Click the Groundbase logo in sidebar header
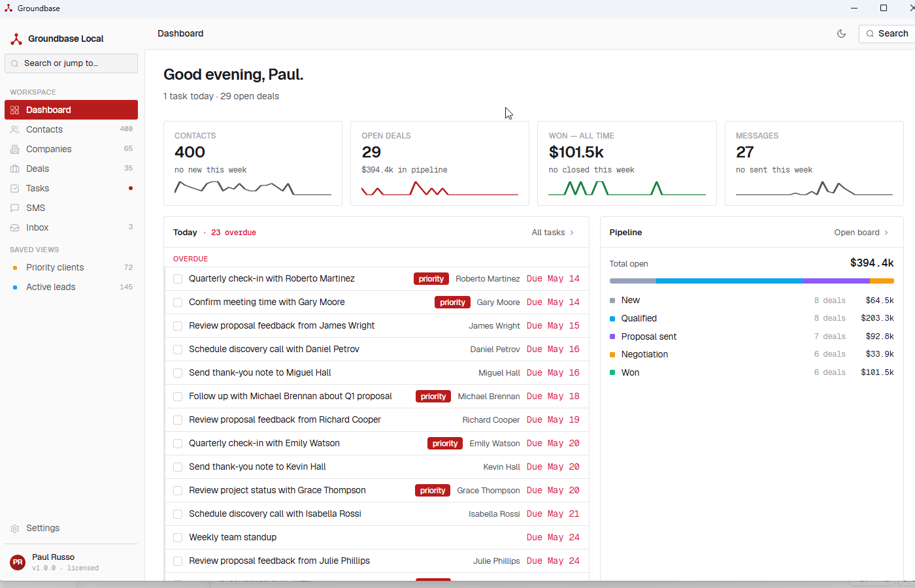Screen dimensions: 915x588 (x=16, y=39)
